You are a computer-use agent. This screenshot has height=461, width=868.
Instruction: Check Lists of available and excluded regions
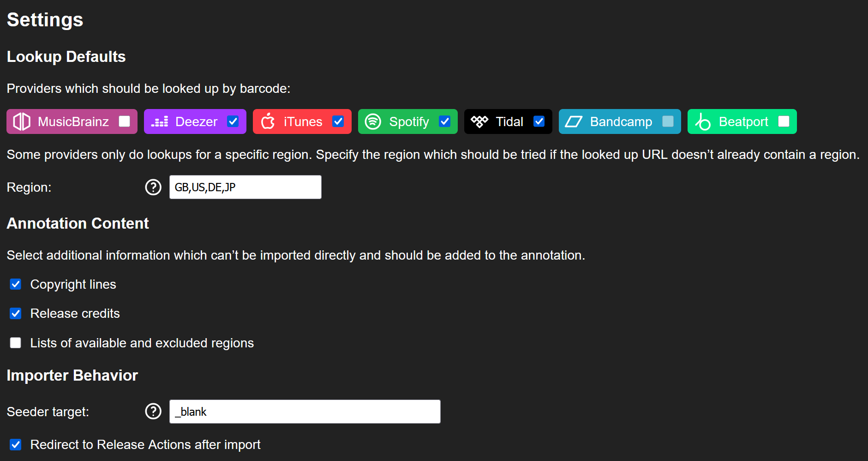pyautogui.click(x=16, y=343)
